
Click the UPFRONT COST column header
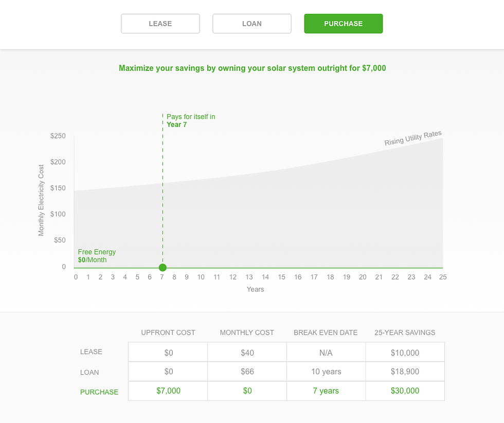pyautogui.click(x=168, y=333)
